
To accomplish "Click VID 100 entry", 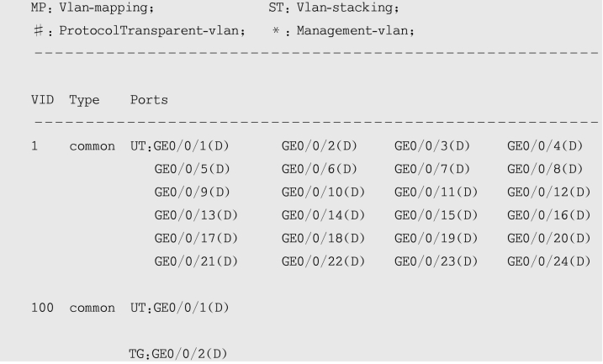I will (42, 308).
